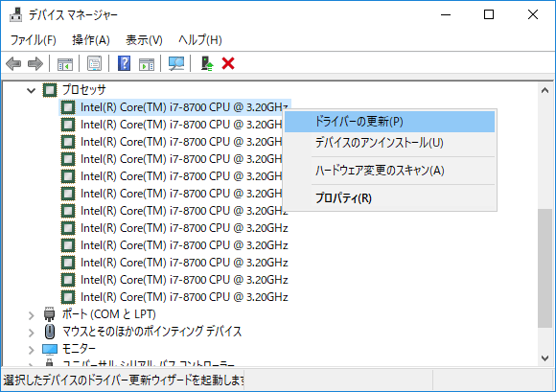Viewport: 556px width, 392px height.
Task: Close the Device Manager window
Action: pos(533,14)
